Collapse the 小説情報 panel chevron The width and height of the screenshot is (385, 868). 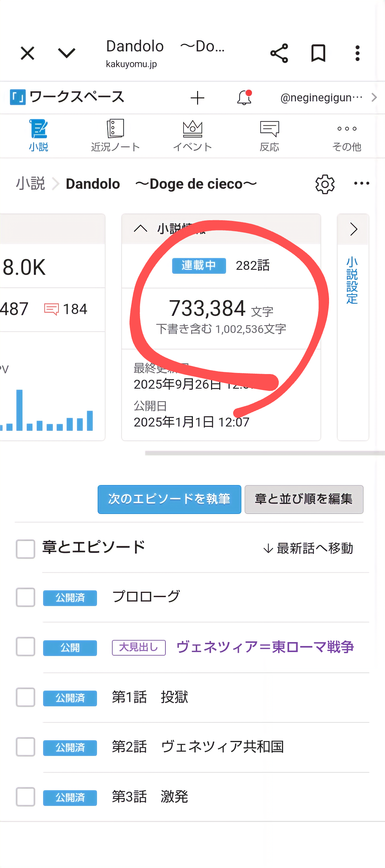(x=140, y=229)
